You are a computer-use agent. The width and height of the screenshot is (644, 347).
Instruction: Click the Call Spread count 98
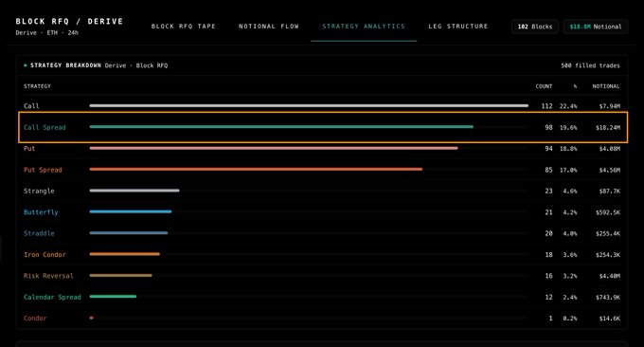tap(548, 127)
